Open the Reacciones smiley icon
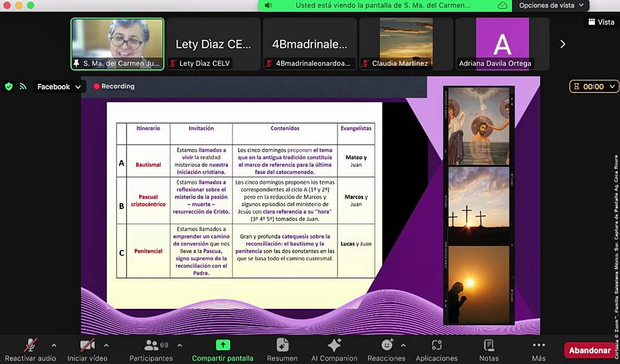The width and height of the screenshot is (620, 364). pyautogui.click(x=387, y=345)
